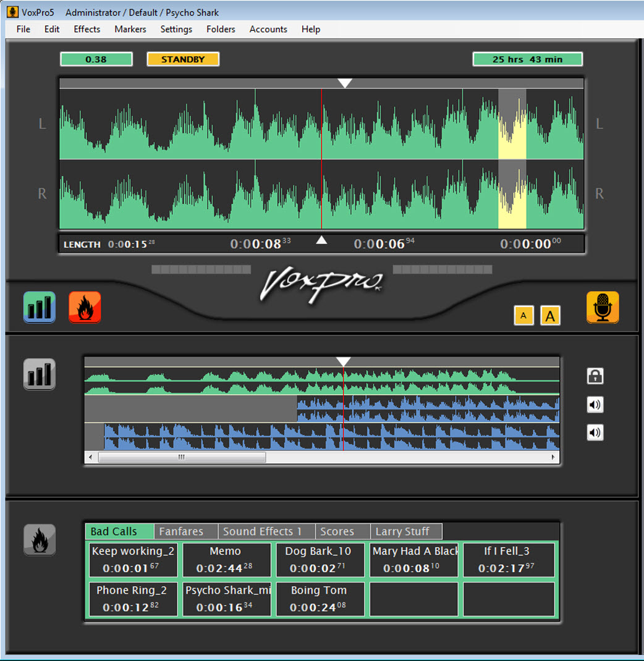This screenshot has width=644, height=661.
Task: Play the Dog Bark_10 hot key
Action: [x=320, y=559]
